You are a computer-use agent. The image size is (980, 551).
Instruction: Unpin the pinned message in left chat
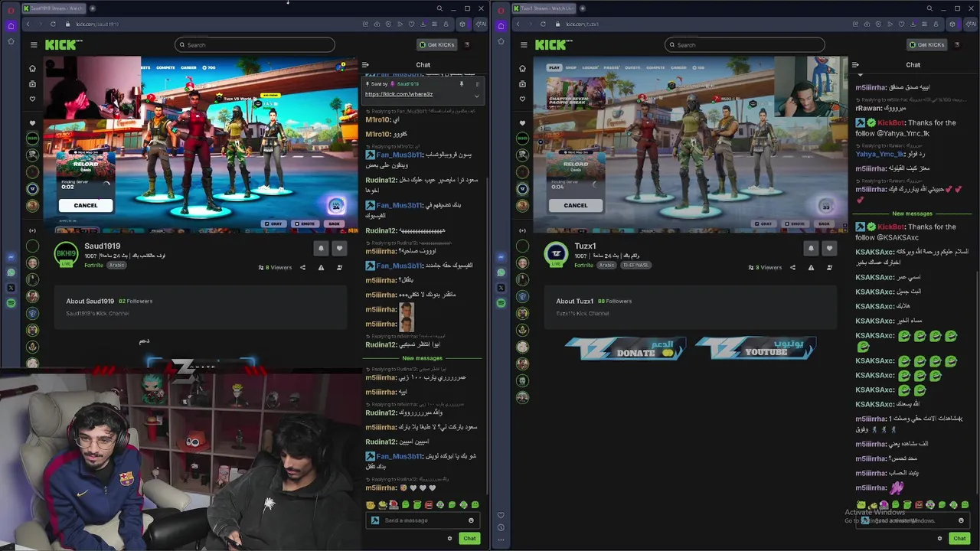(462, 84)
